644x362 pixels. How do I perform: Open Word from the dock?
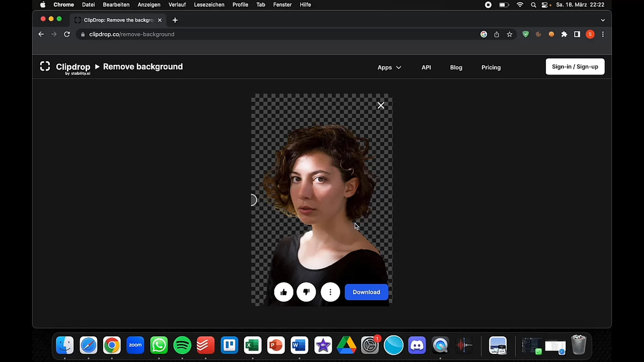299,345
